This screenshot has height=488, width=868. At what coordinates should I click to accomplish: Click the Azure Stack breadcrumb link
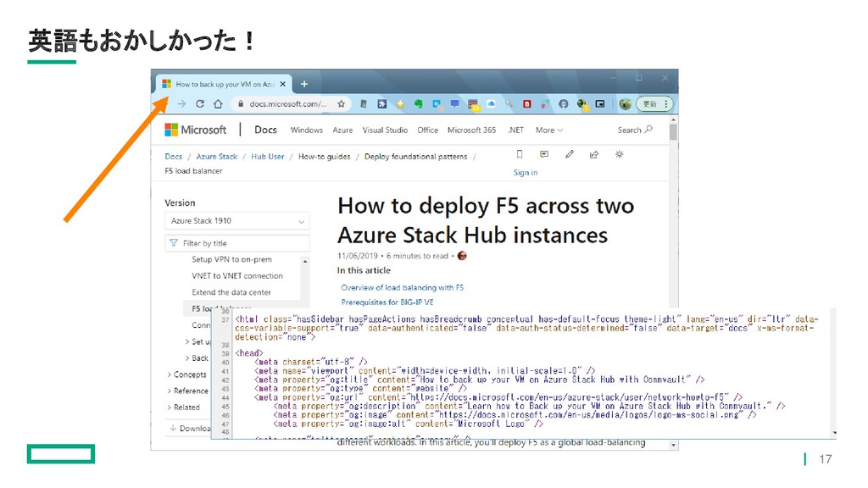click(x=216, y=157)
